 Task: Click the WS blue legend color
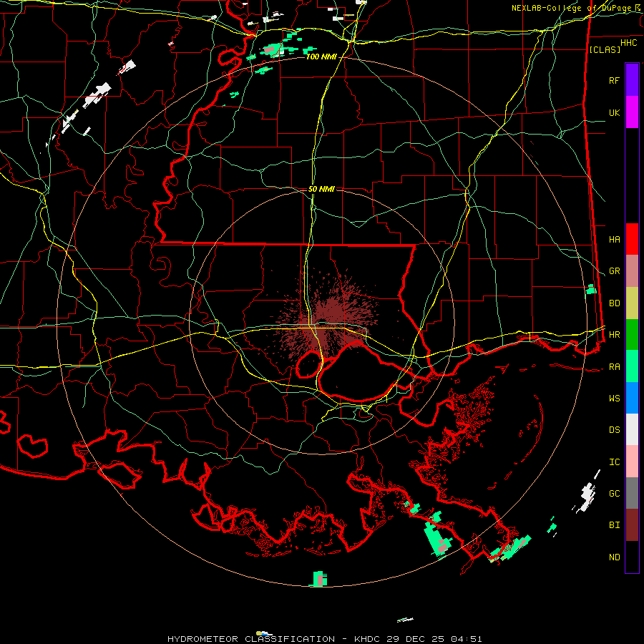coord(632,398)
